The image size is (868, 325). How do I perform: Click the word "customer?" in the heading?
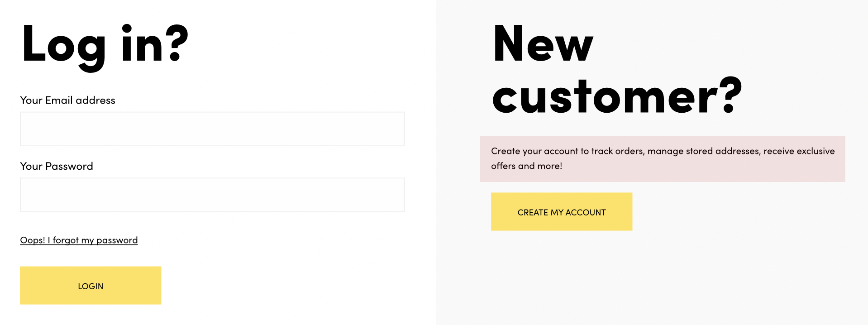pos(616,96)
